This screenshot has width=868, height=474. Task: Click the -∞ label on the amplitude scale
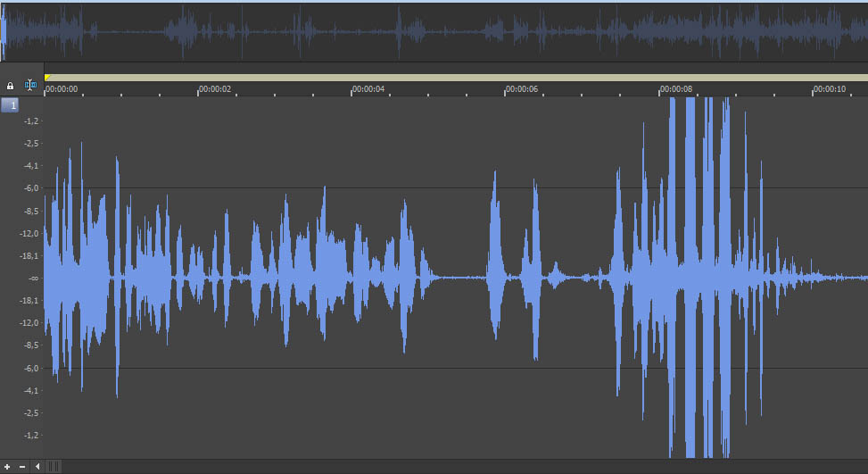[x=33, y=278]
